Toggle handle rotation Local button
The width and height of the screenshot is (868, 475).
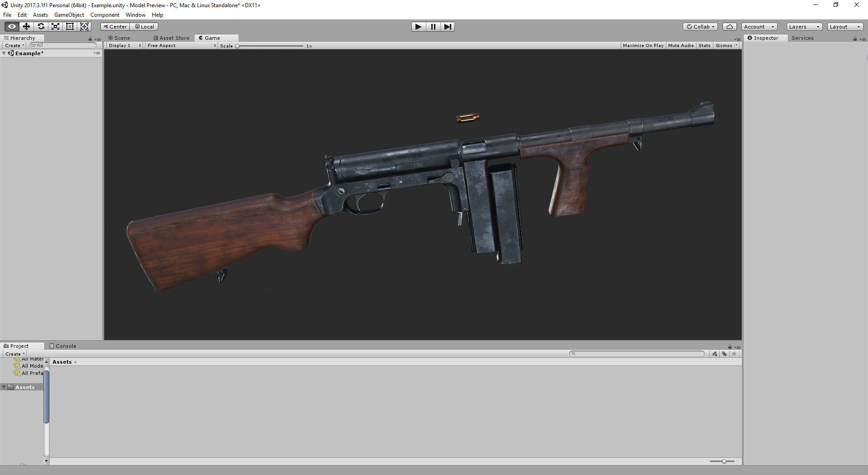(x=144, y=27)
